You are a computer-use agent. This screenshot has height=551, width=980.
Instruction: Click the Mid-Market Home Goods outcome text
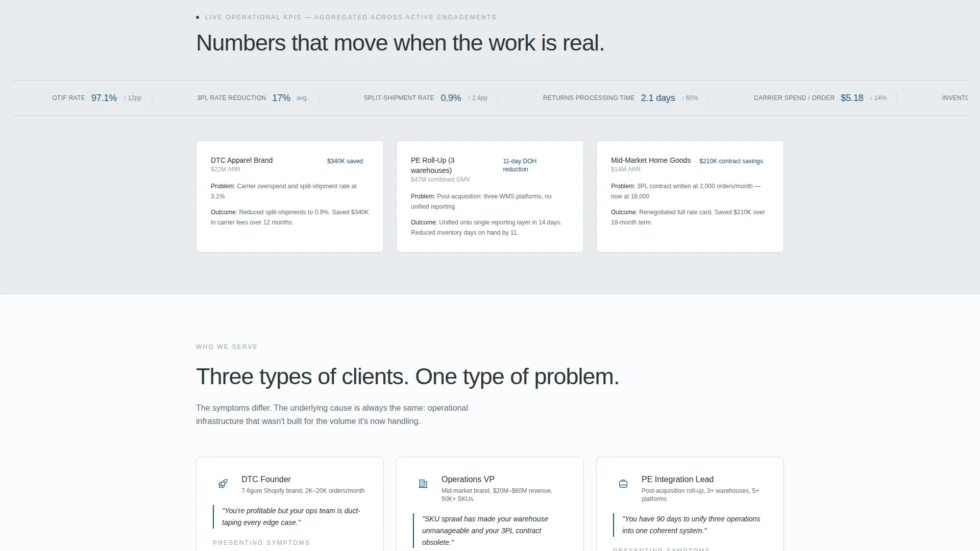688,217
